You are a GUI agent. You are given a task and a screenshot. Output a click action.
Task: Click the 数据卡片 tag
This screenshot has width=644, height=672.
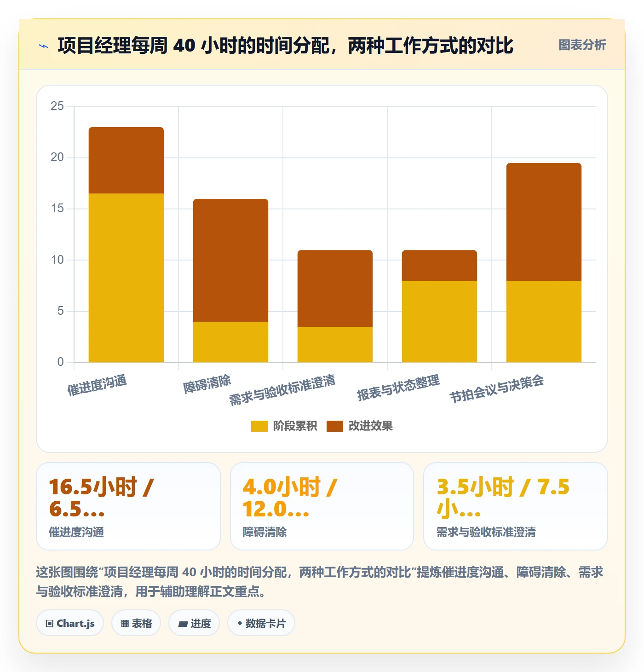point(261,623)
